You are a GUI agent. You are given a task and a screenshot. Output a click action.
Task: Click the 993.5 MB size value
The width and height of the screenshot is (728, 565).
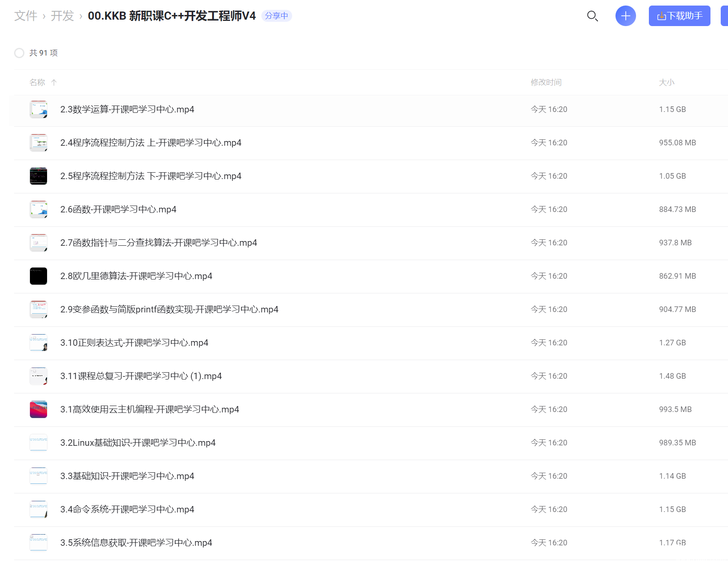(x=675, y=409)
